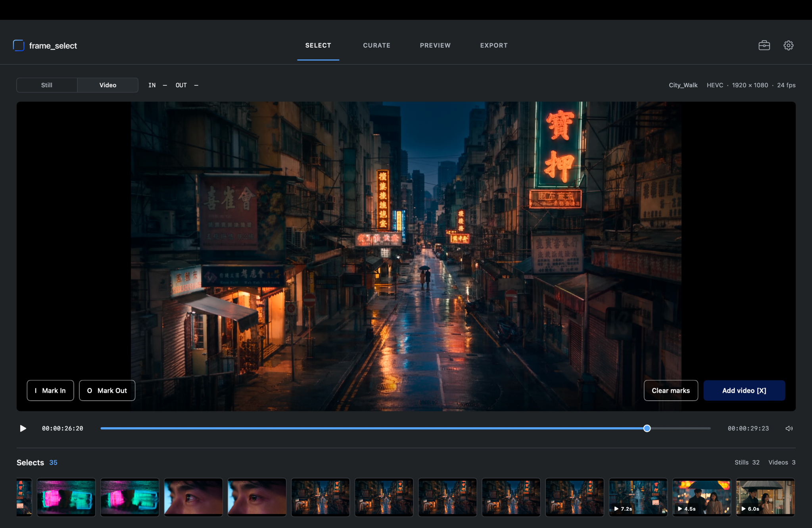Click the Selects 35 heading
This screenshot has width=812, height=528.
[37, 463]
